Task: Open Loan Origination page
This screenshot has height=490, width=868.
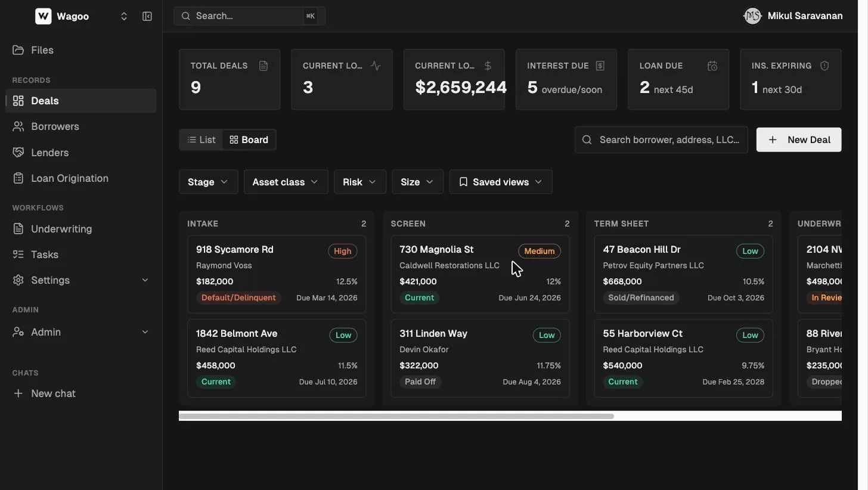Action: 81,178
